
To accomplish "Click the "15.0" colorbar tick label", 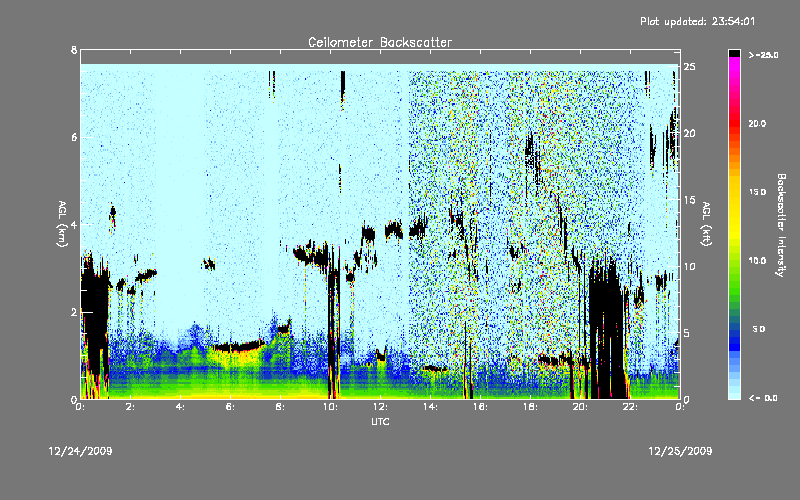I will [757, 192].
